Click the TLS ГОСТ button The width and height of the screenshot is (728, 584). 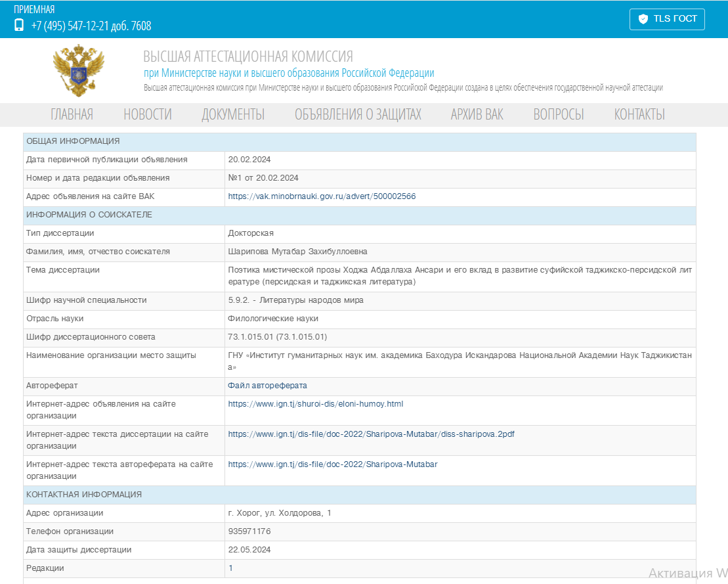pyautogui.click(x=667, y=19)
